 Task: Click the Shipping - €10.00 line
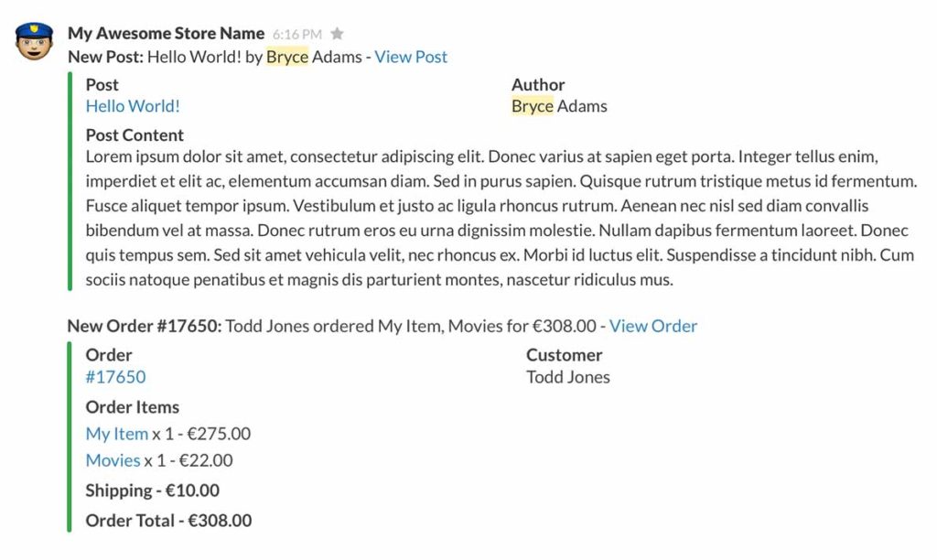152,490
